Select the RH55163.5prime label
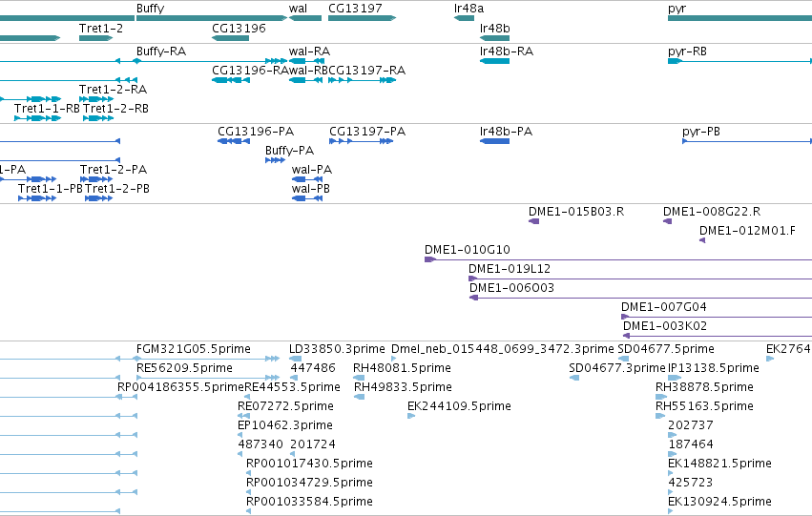812x516 pixels. click(x=704, y=407)
